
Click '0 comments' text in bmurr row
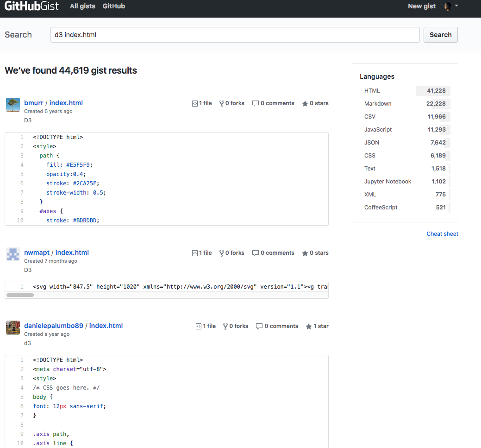pyautogui.click(x=277, y=103)
